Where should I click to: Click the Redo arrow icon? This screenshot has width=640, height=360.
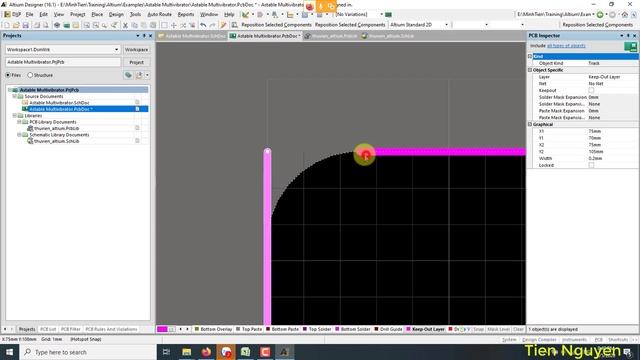click(x=212, y=25)
